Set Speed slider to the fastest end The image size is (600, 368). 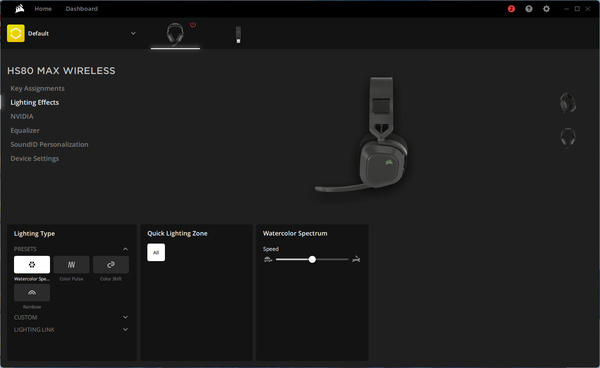tap(348, 259)
